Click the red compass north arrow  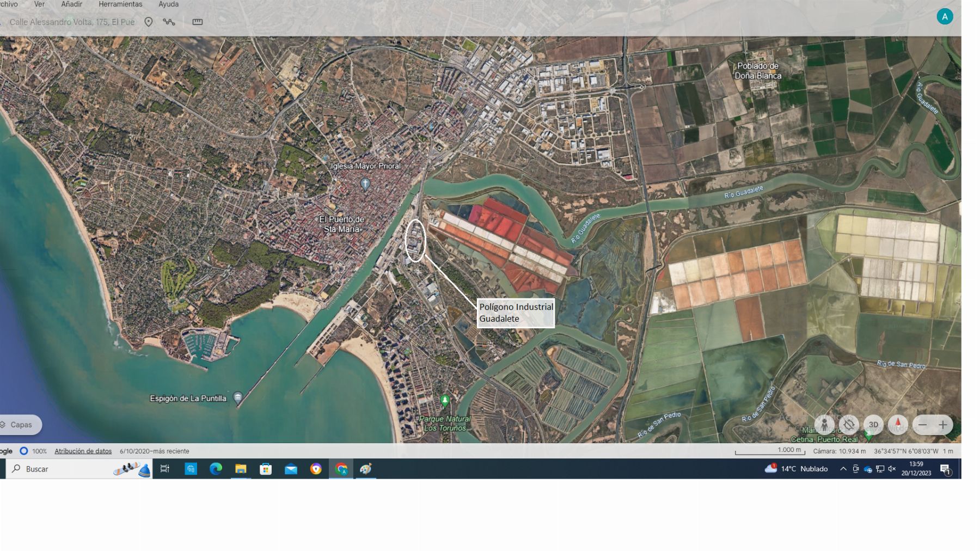click(898, 424)
